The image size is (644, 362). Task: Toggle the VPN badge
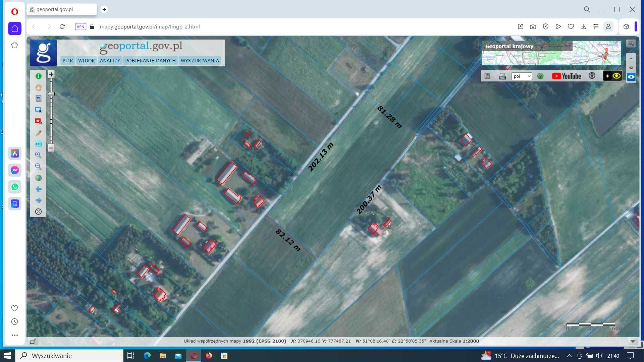80,27
